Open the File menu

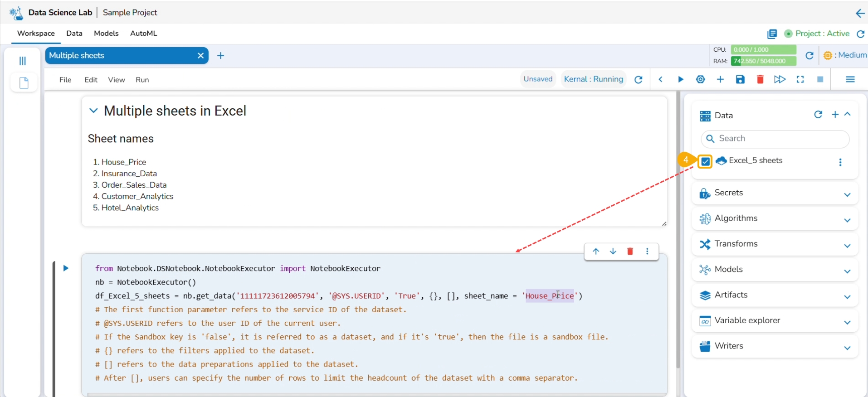[65, 80]
